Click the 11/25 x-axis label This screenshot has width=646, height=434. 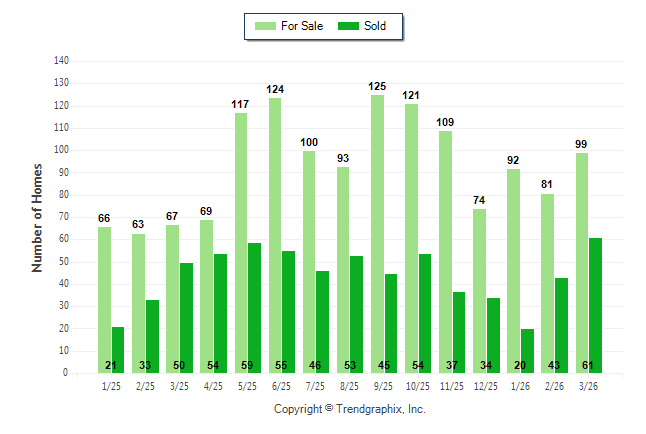(x=452, y=385)
